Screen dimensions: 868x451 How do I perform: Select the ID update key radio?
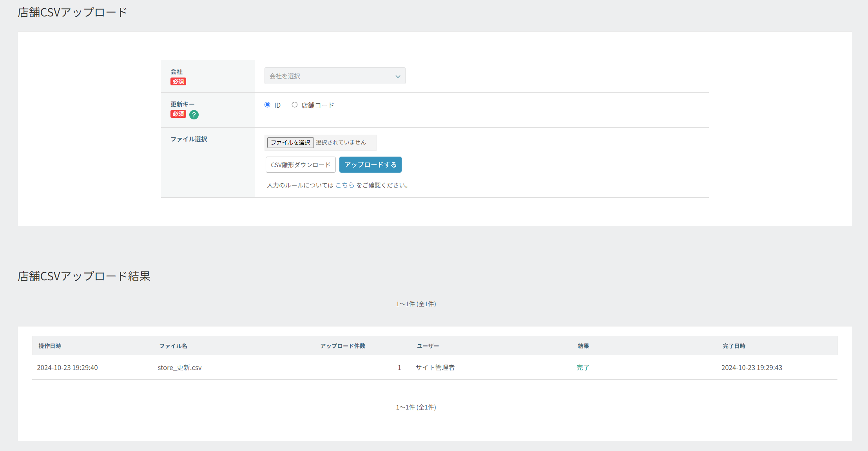coord(267,105)
